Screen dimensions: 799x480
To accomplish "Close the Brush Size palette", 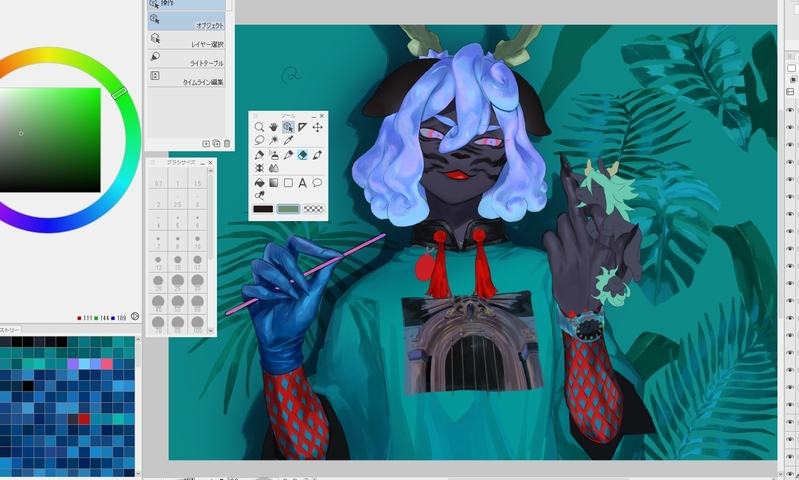I will point(210,163).
